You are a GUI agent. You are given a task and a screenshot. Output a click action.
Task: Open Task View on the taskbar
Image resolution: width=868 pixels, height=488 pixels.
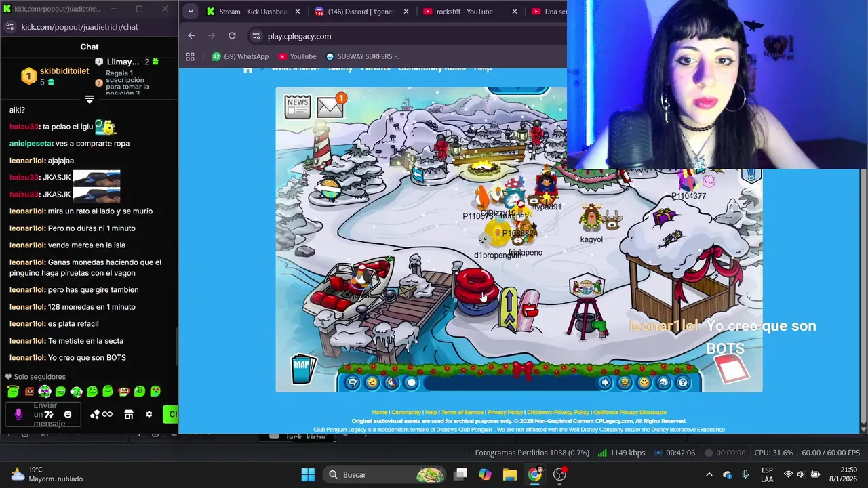click(460, 474)
